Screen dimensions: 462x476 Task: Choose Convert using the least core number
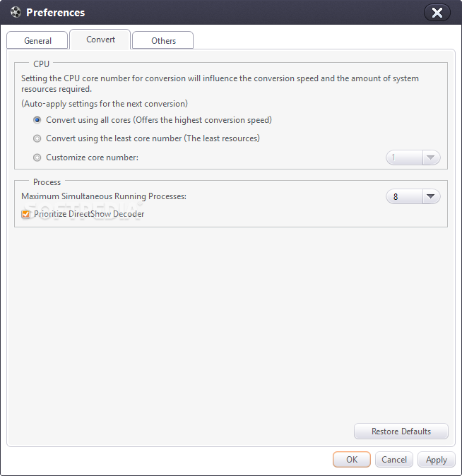click(37, 138)
